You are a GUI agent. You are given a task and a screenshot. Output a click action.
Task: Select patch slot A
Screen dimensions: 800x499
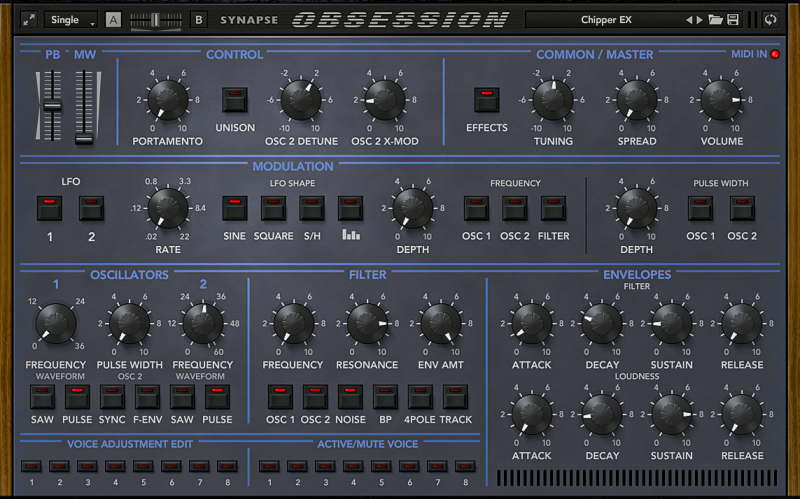(113, 20)
